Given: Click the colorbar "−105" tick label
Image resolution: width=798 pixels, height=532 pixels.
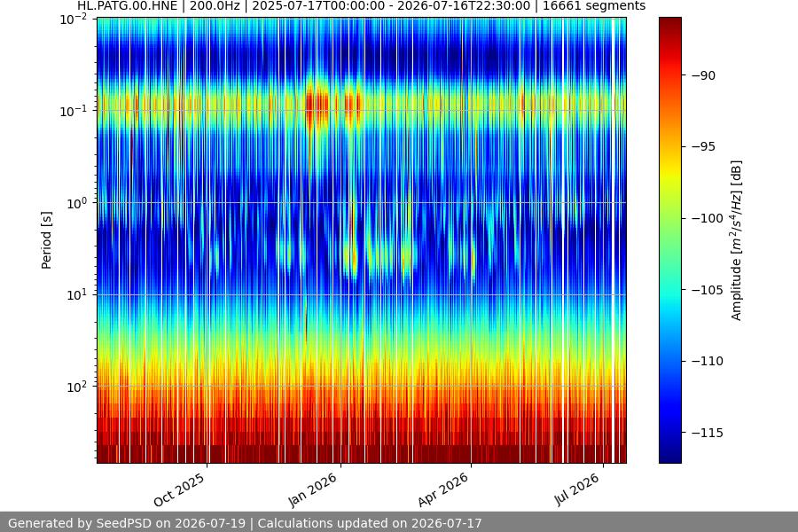Looking at the screenshot, I should pos(708,290).
